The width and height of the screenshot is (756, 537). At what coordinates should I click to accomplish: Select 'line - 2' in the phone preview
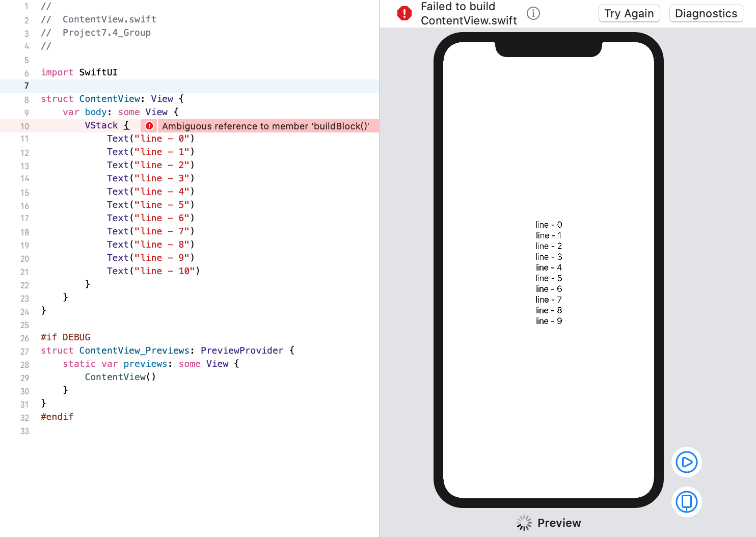pos(549,246)
